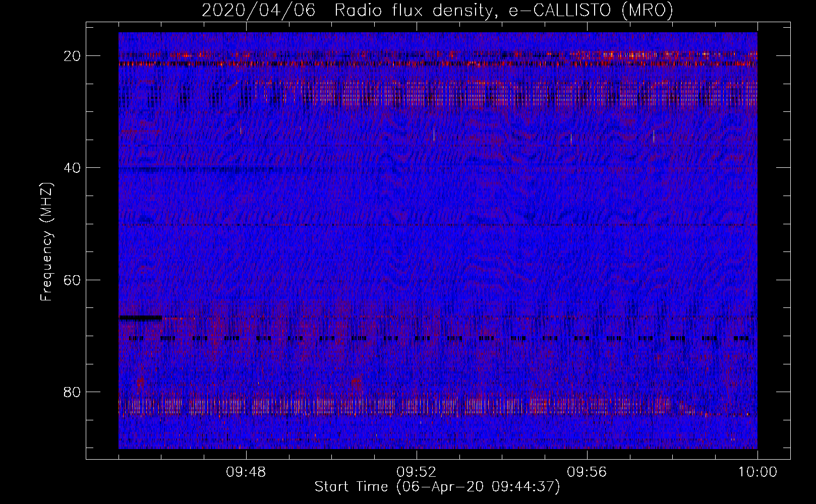The image size is (816, 504).
Task: Click the 10:00 time tick label
Action: coord(757,473)
